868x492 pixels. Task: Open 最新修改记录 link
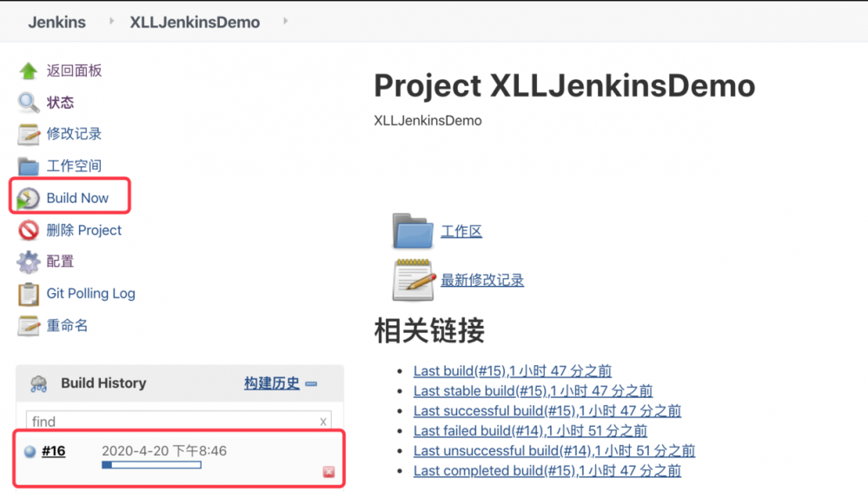pos(482,281)
